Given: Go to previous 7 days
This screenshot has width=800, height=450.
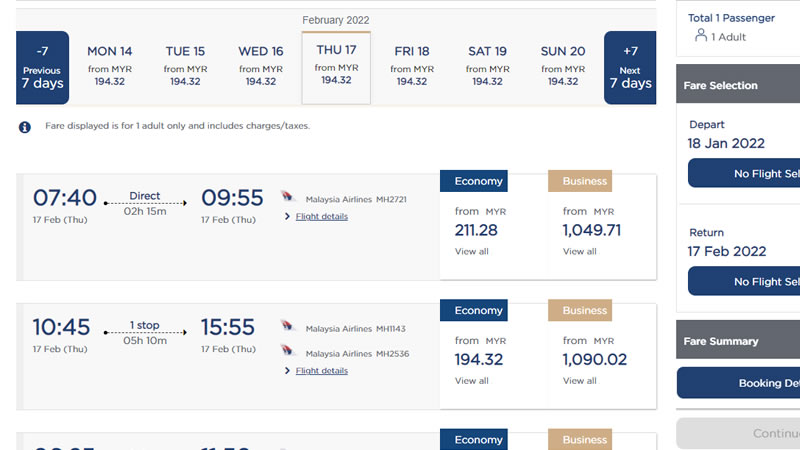Looking at the screenshot, I should click(42, 67).
